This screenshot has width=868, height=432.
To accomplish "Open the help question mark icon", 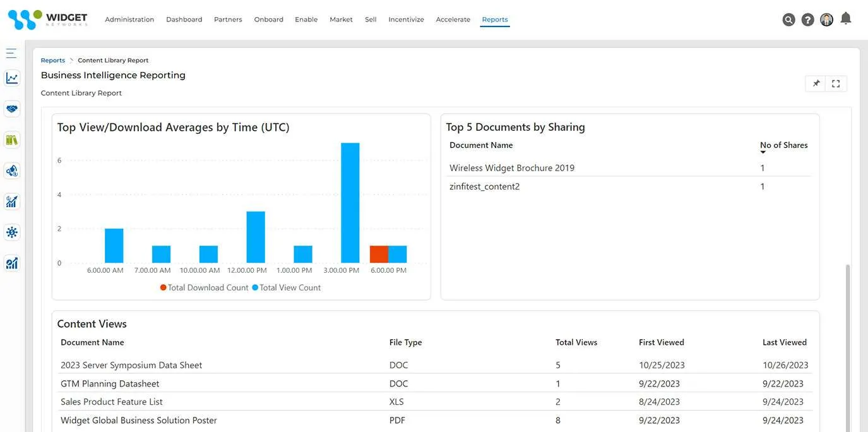I will (807, 20).
